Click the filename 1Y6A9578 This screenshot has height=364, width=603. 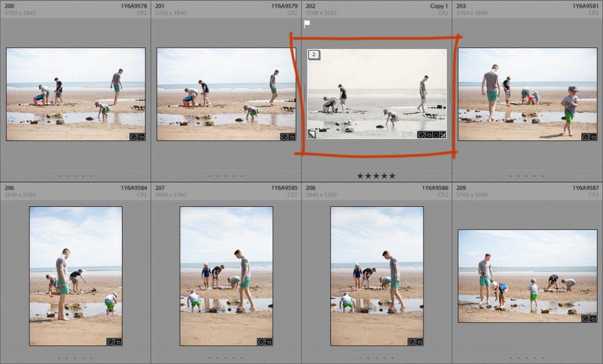[134, 6]
